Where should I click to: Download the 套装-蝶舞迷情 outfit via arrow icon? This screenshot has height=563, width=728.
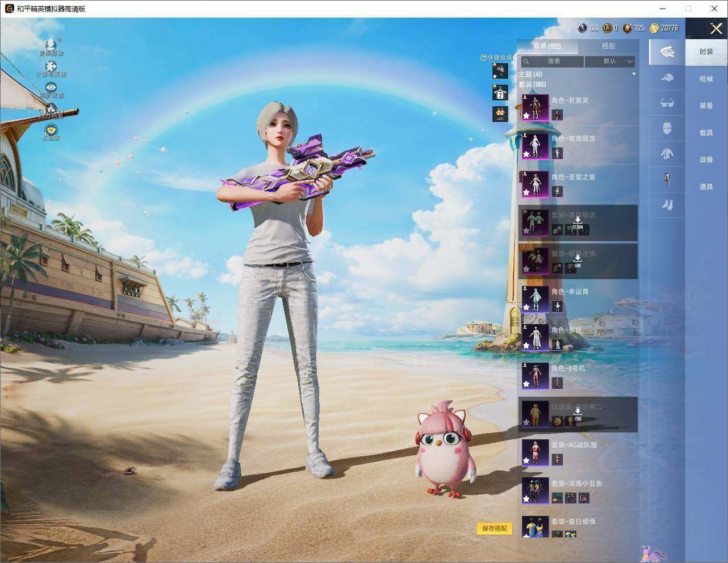click(578, 258)
